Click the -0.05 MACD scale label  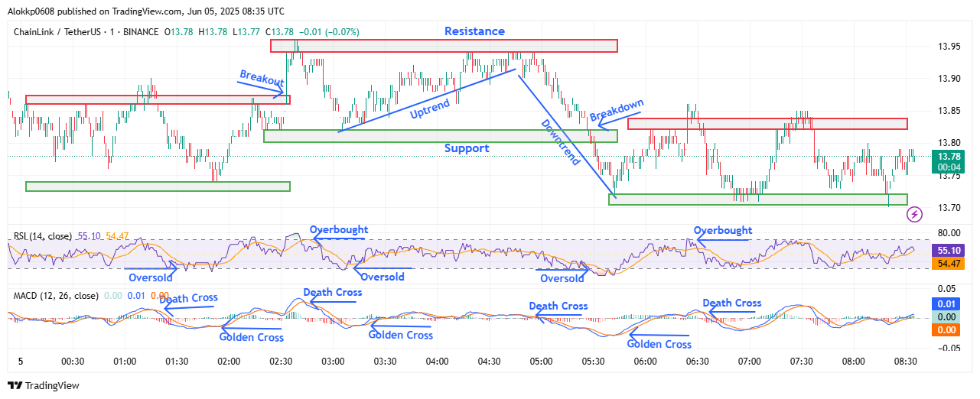point(948,348)
